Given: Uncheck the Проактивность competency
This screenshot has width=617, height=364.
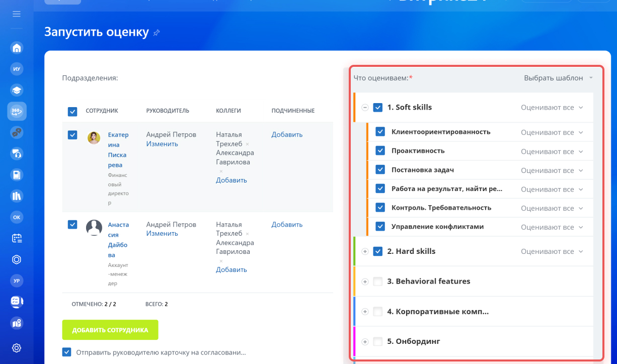Looking at the screenshot, I should pyautogui.click(x=380, y=151).
